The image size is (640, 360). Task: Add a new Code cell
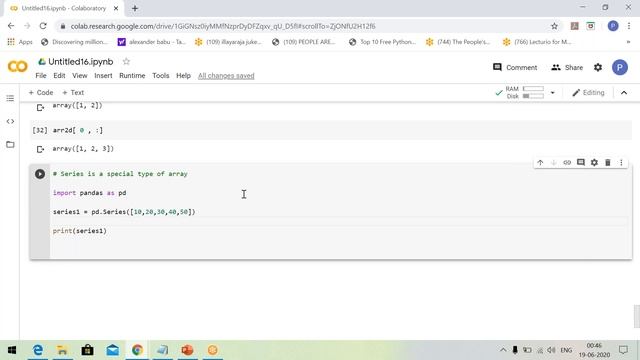41,93
